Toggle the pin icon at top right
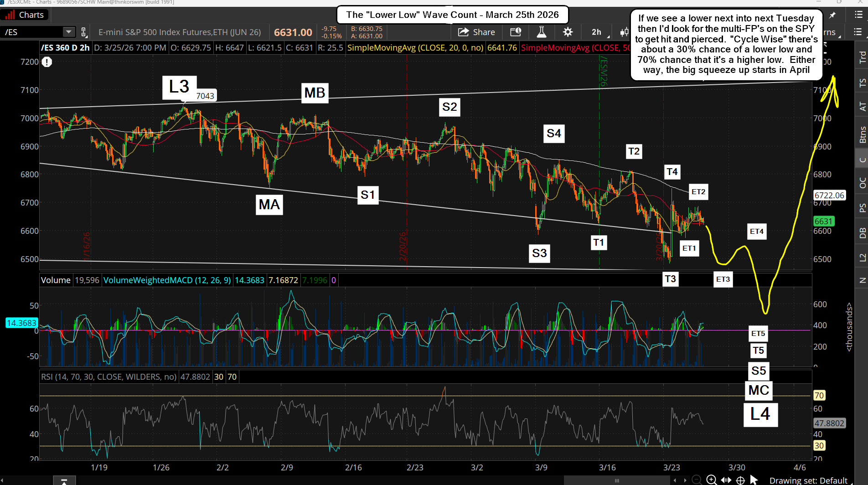 tap(832, 15)
